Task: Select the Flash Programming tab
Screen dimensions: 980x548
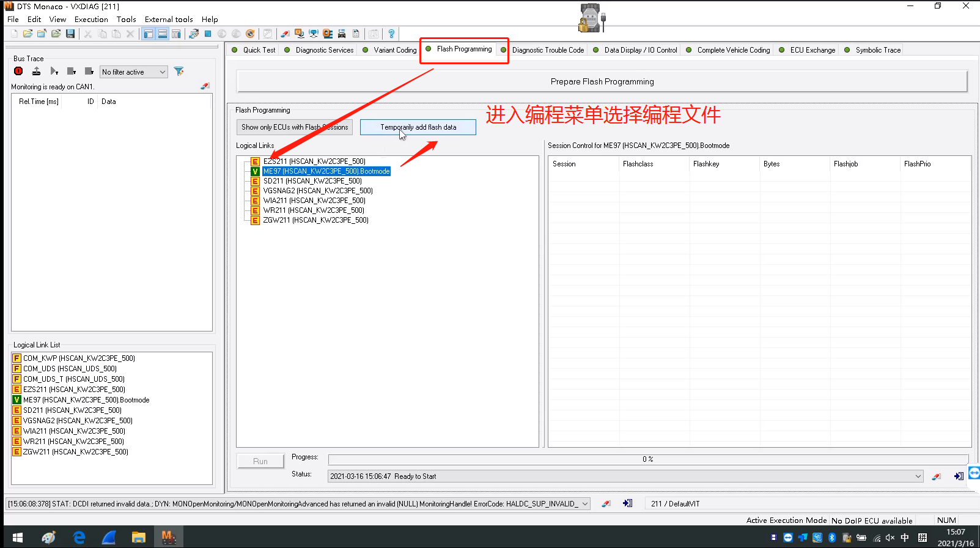Action: click(x=459, y=49)
